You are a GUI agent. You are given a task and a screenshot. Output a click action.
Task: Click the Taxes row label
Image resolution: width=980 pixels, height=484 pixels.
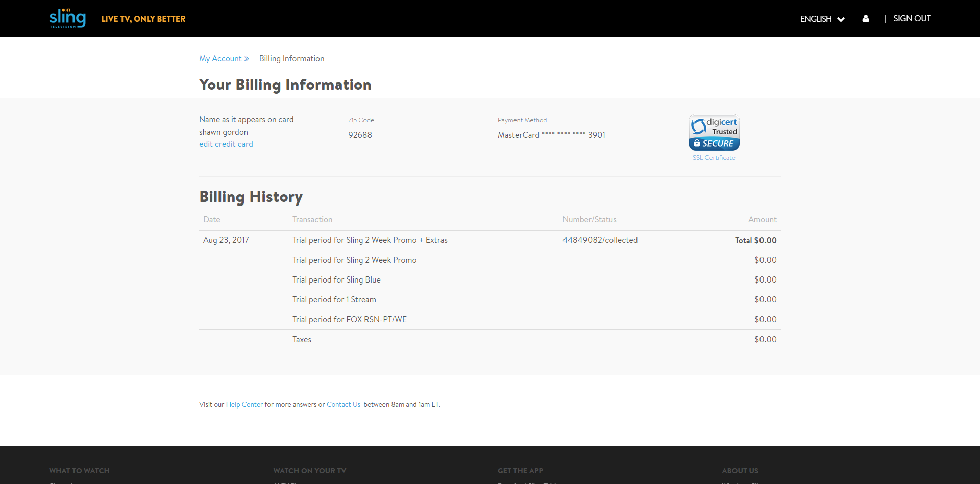coord(302,340)
